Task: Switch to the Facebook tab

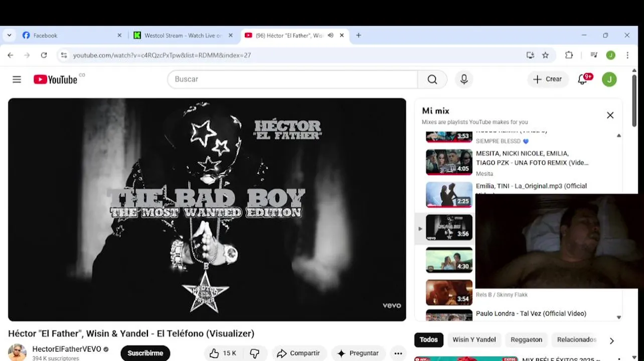Action: click(x=70, y=36)
